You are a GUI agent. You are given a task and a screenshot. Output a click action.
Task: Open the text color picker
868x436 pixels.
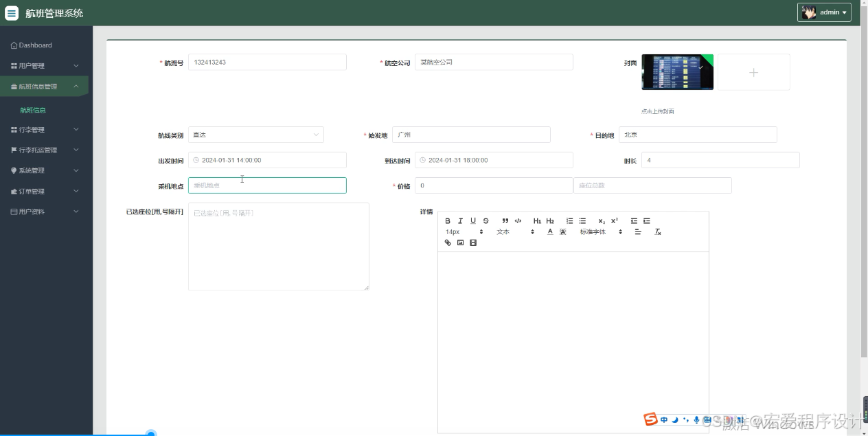pos(550,232)
